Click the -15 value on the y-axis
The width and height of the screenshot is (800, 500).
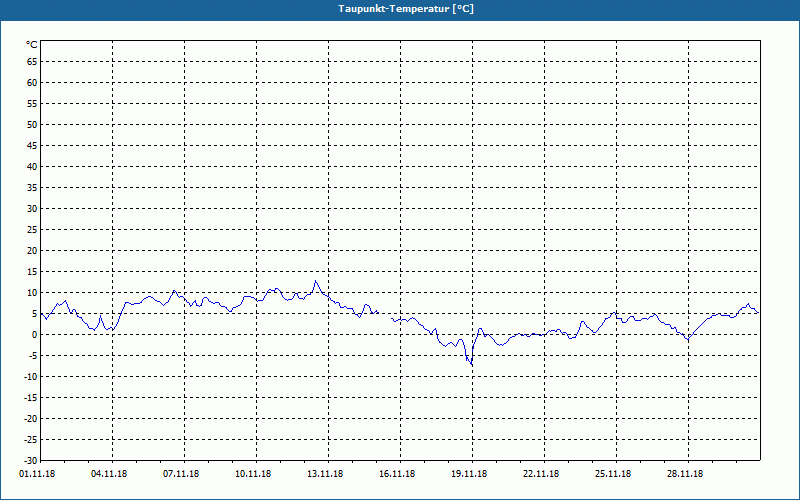[x=31, y=397]
